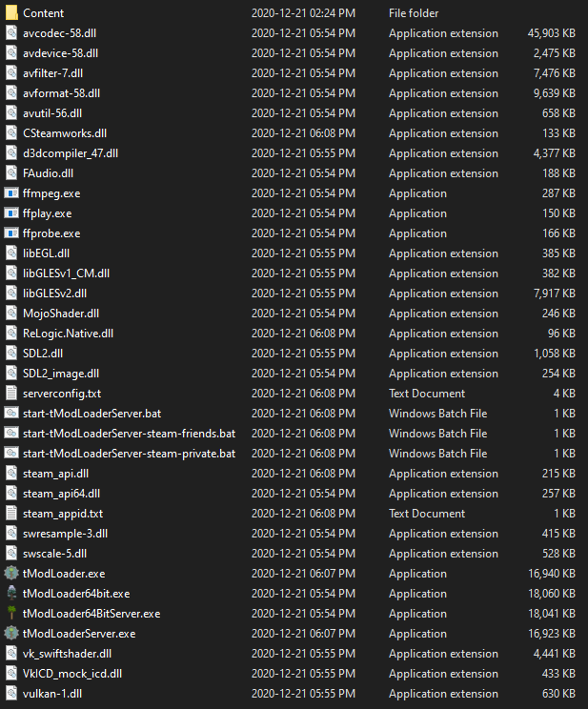Click the CSteamworks.dll file icon
Image resolution: width=588 pixels, height=709 pixels.
(x=11, y=133)
